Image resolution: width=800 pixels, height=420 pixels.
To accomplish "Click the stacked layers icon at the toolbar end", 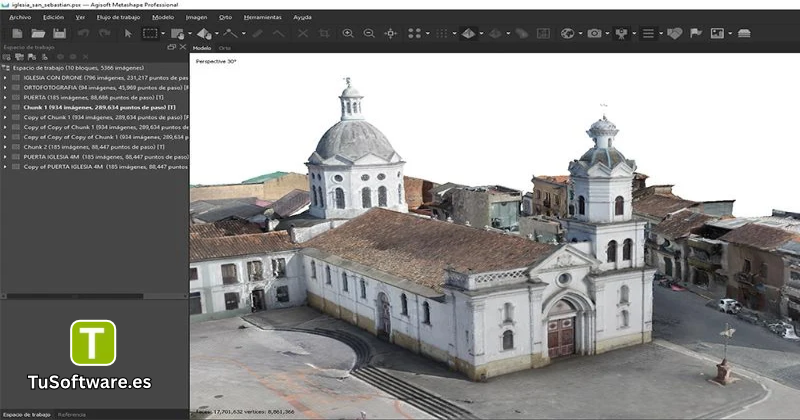I will click(x=744, y=33).
